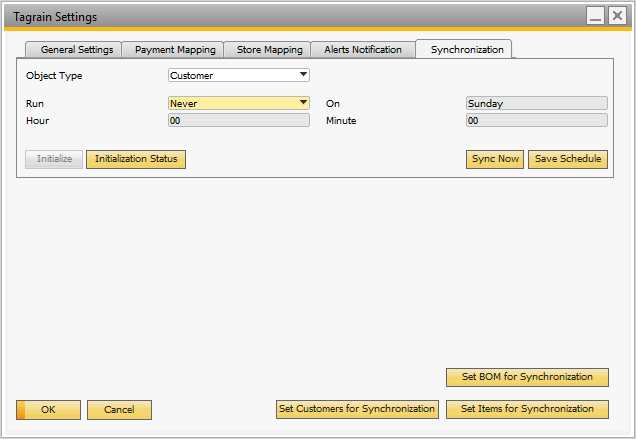
Task: Confirm settings with the OK button
Action: [48, 410]
